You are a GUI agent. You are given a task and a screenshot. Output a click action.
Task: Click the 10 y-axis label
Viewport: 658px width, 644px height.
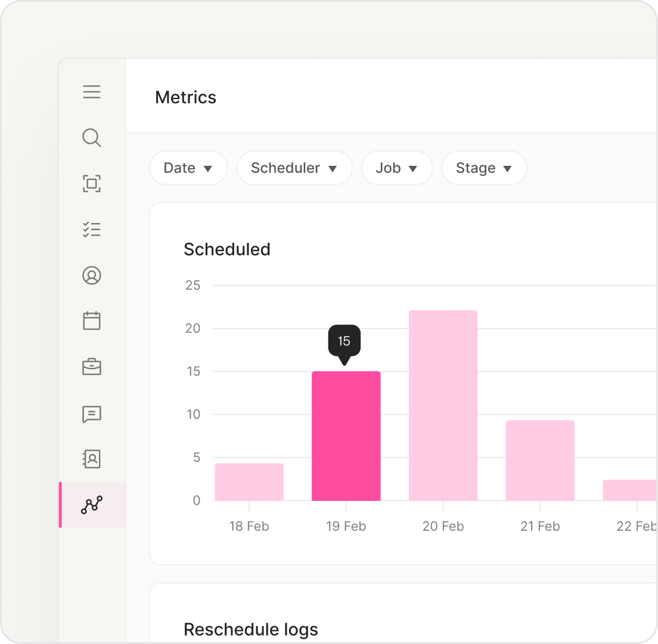click(194, 414)
